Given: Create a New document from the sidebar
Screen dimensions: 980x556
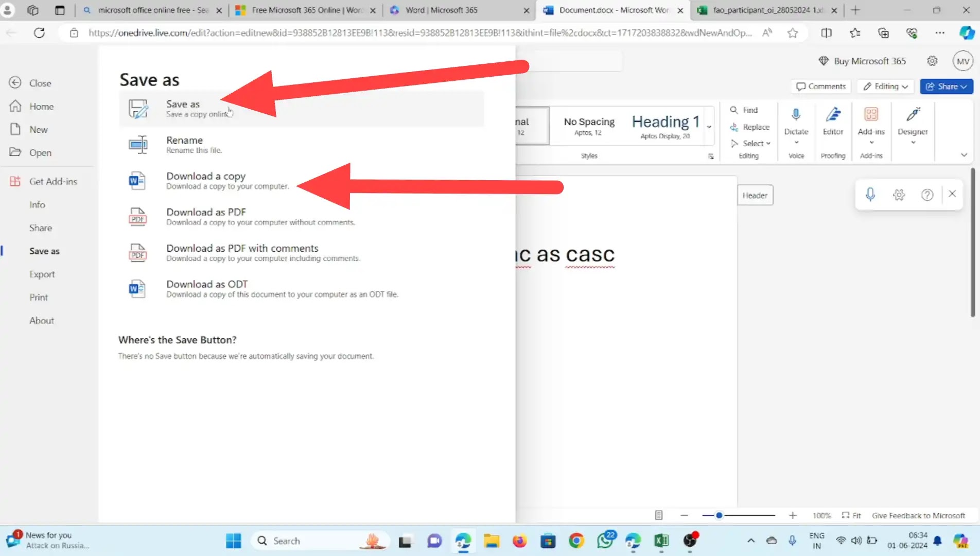Looking at the screenshot, I should [29, 129].
